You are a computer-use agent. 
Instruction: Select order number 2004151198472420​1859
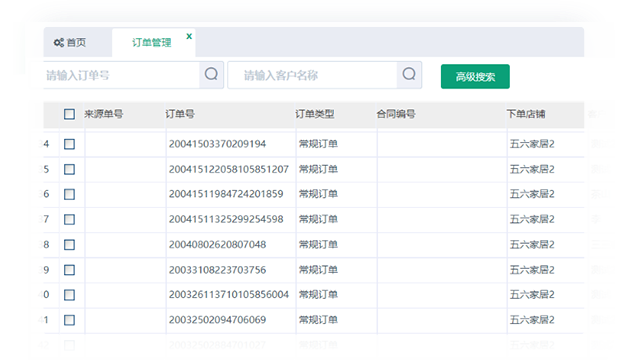226,194
